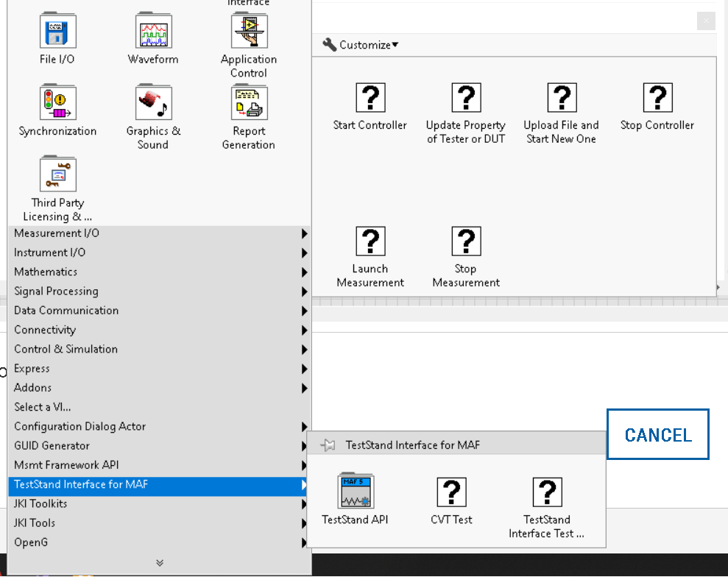
Task: Open the Addons palette category
Action: point(160,388)
